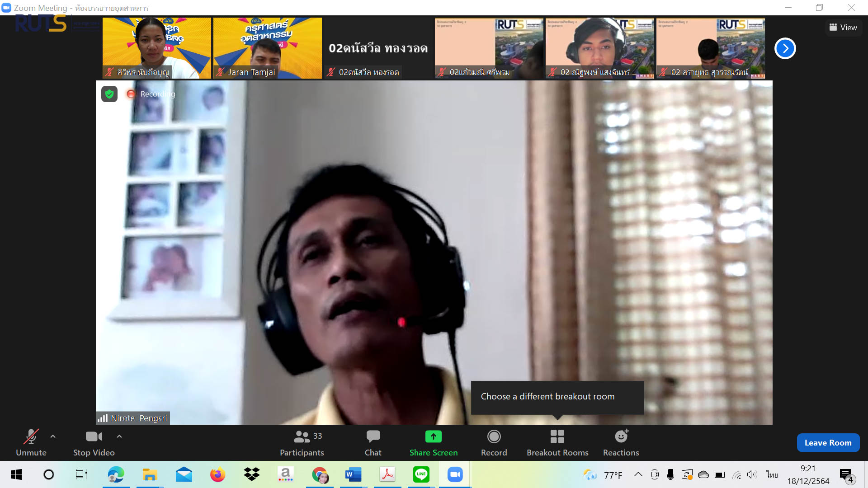The image size is (868, 488).
Task: Open OneDrive cloud icon in tray
Action: pos(703,474)
